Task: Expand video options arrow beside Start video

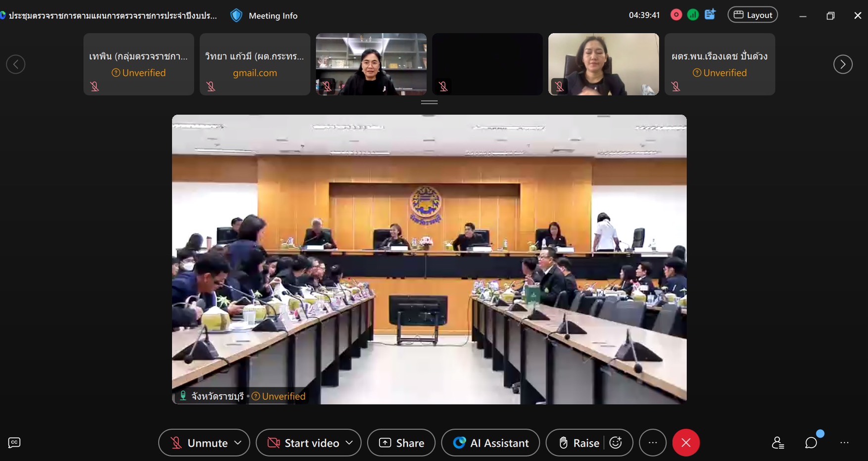Action: [349, 443]
